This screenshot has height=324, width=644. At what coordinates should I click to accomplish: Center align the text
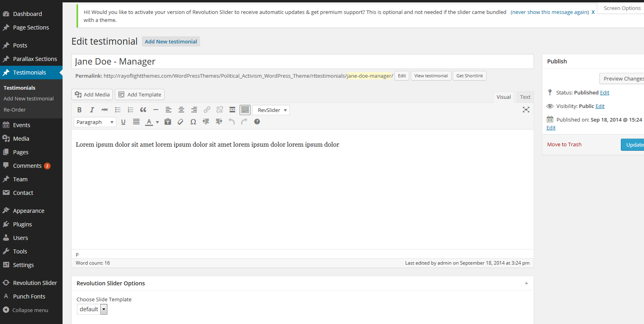tap(181, 110)
